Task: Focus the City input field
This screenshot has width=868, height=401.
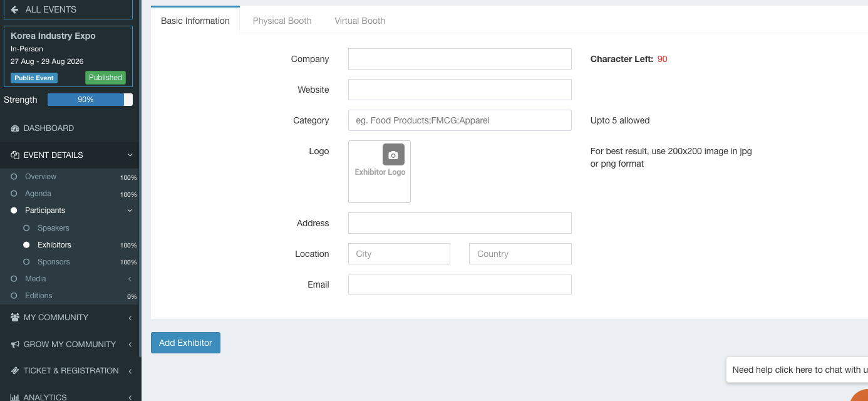Action: click(x=399, y=254)
